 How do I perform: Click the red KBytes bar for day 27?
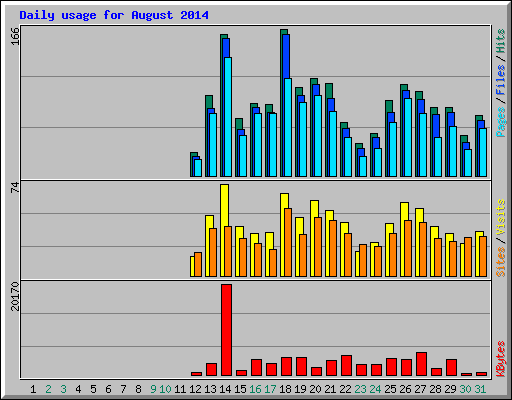[421, 364]
